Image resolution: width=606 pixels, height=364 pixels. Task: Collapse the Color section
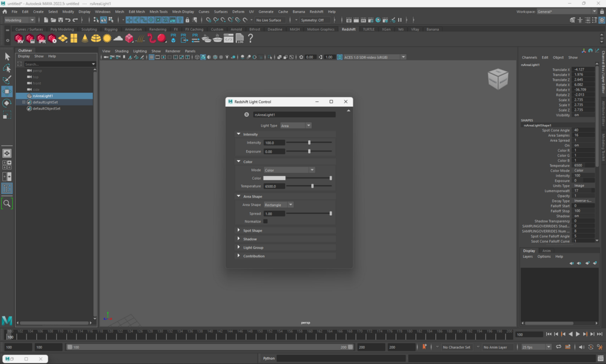(x=238, y=162)
